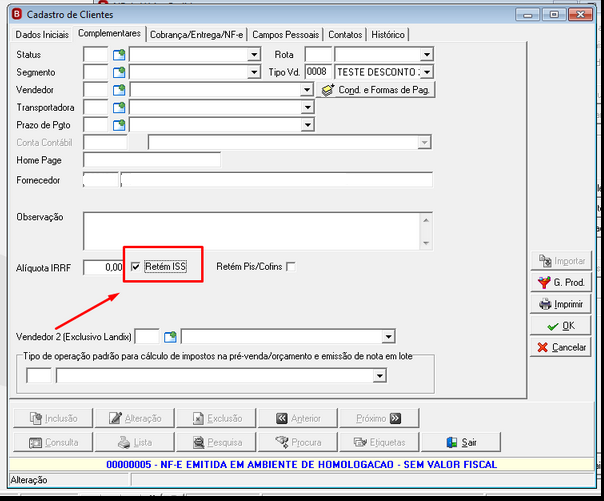This screenshot has width=604, height=501.
Task: Go to the Anterior record button
Action: pyautogui.click(x=298, y=418)
